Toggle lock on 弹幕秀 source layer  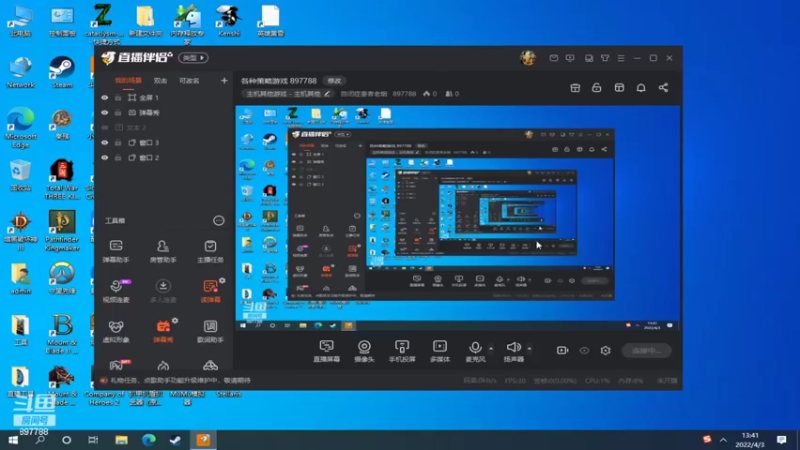[x=118, y=113]
